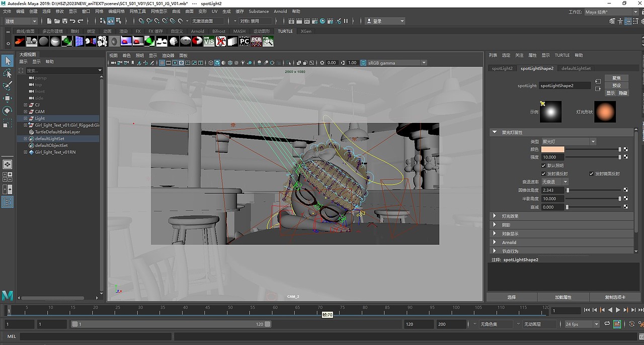Select the 多边形建模 shelf tab
This screenshot has height=345, width=644.
[x=53, y=31]
